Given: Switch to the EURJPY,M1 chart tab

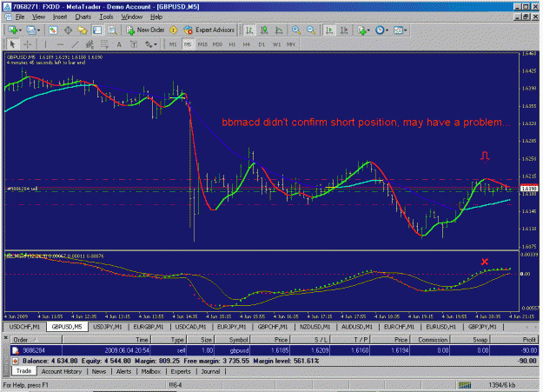Looking at the screenshot, I should click(231, 327).
